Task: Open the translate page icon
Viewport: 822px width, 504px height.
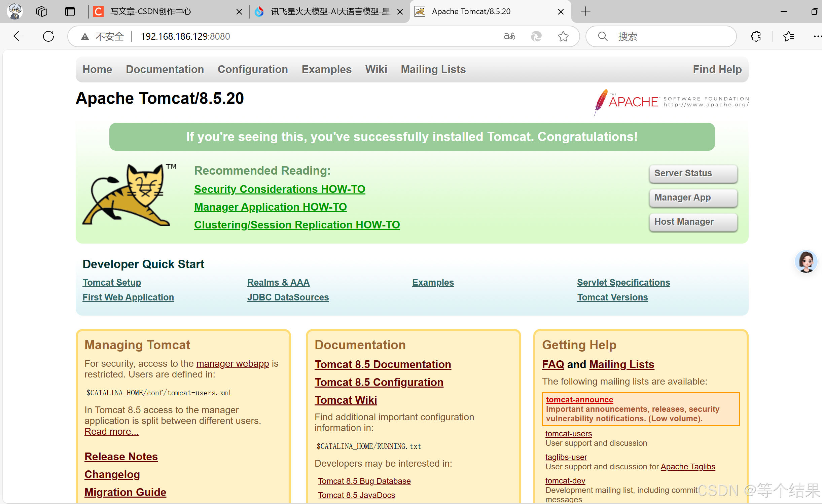Action: click(509, 36)
